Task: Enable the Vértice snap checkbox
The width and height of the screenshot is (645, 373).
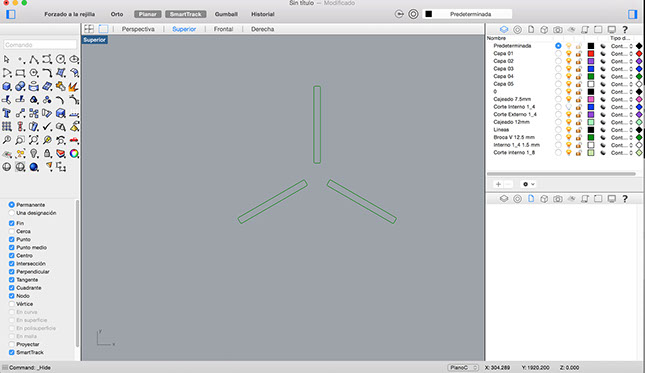Action: (12, 304)
